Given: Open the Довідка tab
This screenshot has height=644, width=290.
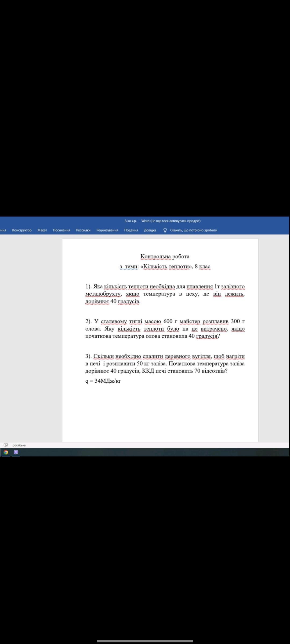Looking at the screenshot, I should 150,230.
